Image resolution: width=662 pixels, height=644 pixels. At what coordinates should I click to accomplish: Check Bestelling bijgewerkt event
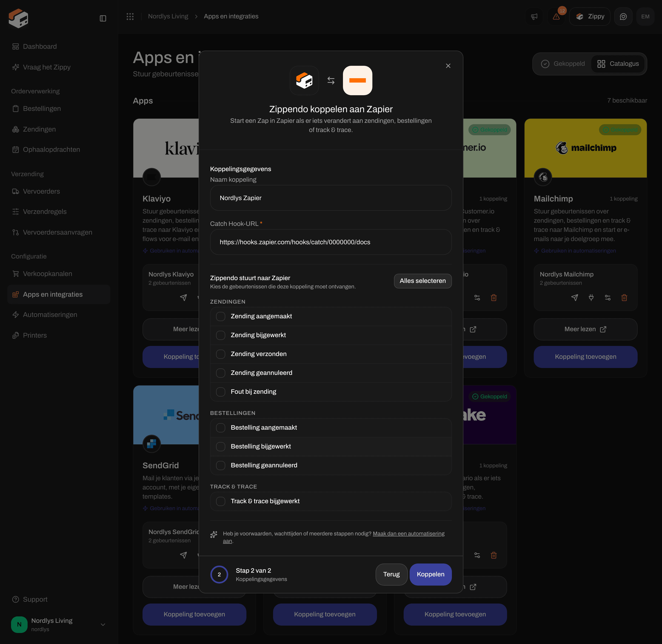[221, 446]
